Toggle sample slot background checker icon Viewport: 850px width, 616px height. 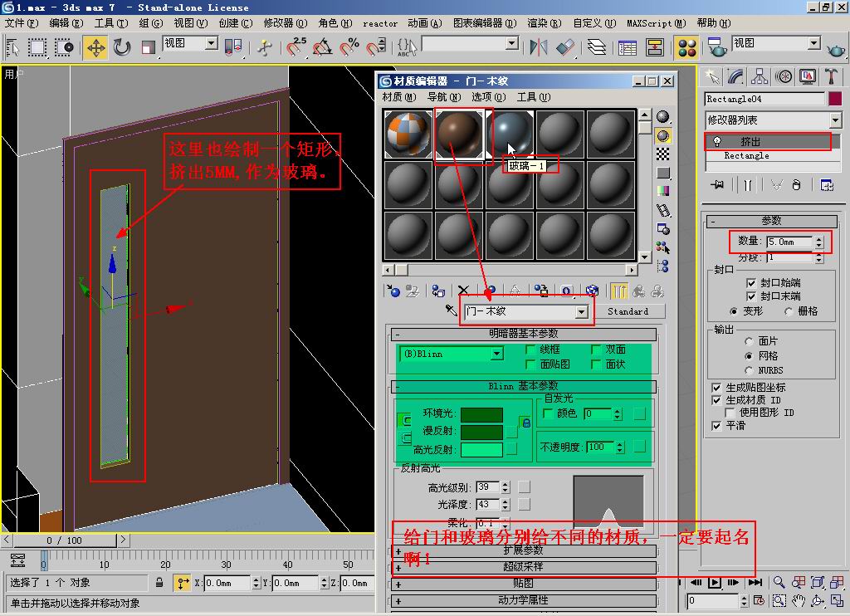663,154
